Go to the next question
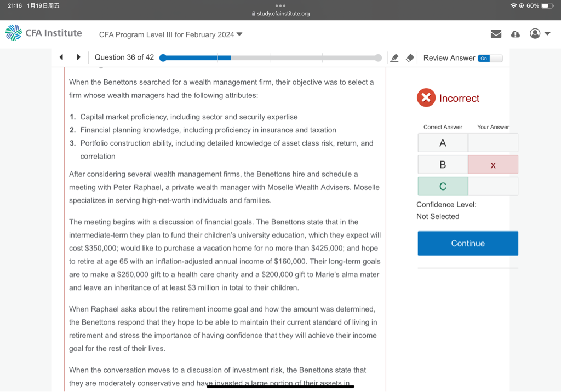Viewport: 561px width, 392px height. point(78,57)
